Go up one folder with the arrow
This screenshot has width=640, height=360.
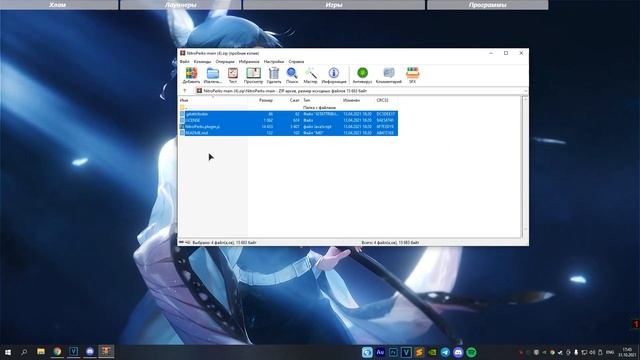point(184,91)
